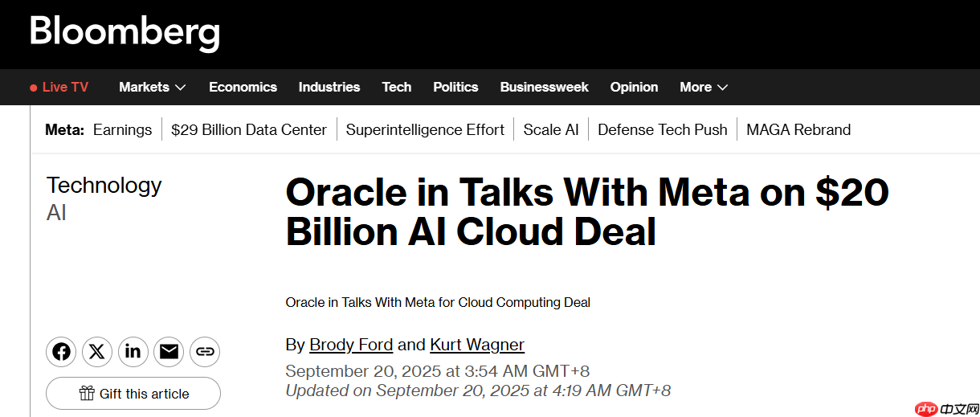Open the Scale AI topic link

click(x=551, y=129)
